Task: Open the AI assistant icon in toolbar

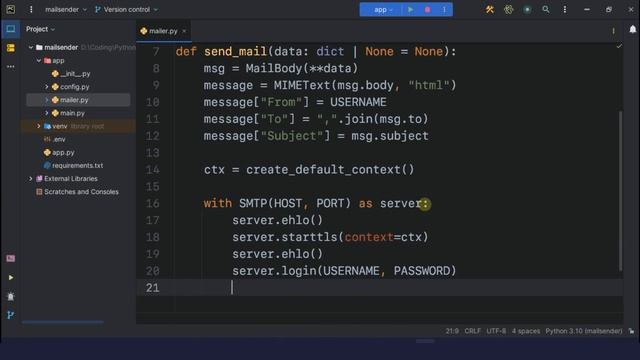Action: click(x=509, y=9)
